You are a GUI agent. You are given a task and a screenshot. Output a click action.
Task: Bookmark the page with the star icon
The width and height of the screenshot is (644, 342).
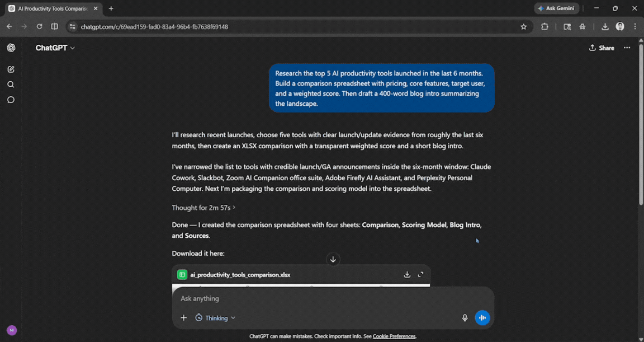click(x=523, y=26)
